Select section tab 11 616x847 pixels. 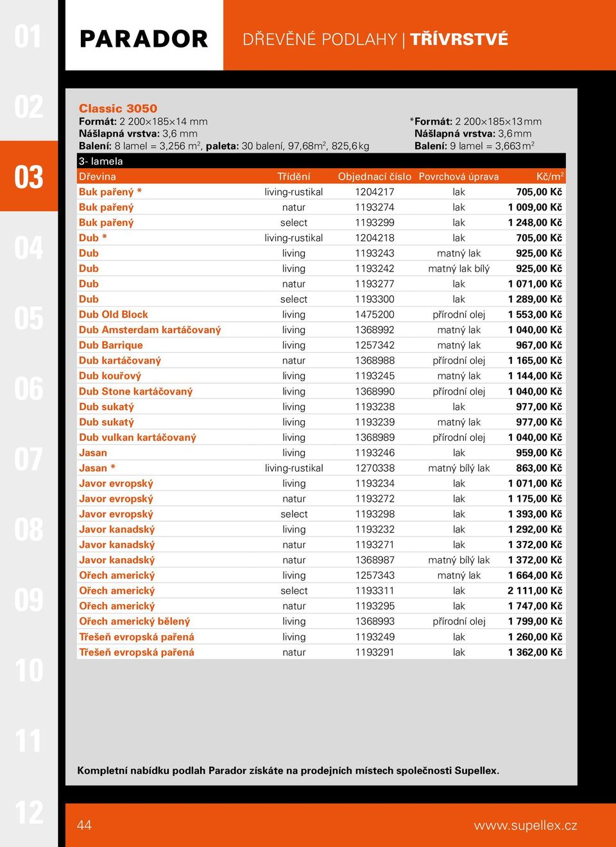point(28,741)
